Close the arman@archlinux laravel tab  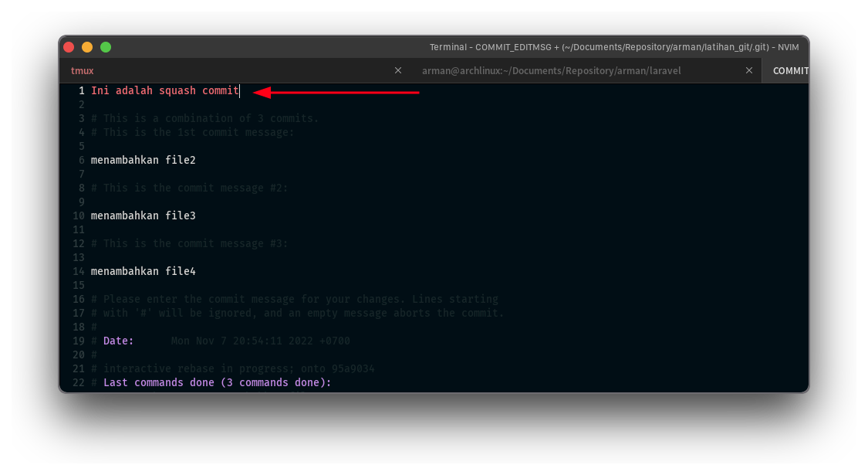click(x=748, y=70)
